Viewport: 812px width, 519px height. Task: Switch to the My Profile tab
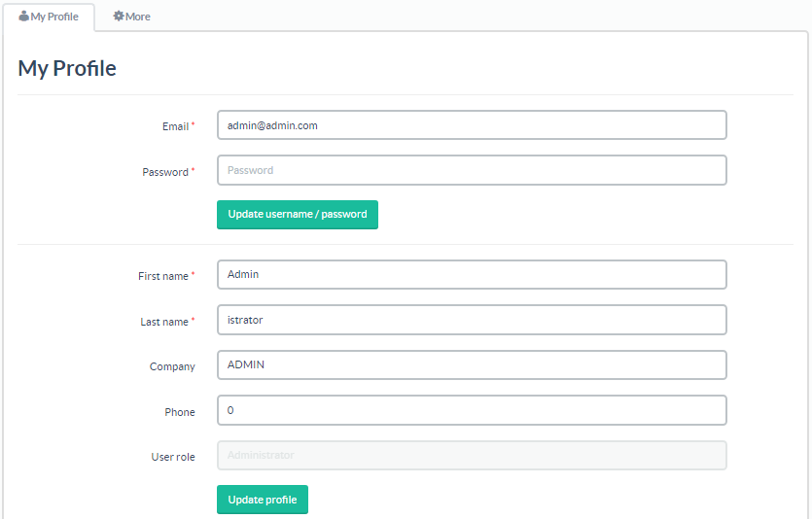tap(49, 17)
